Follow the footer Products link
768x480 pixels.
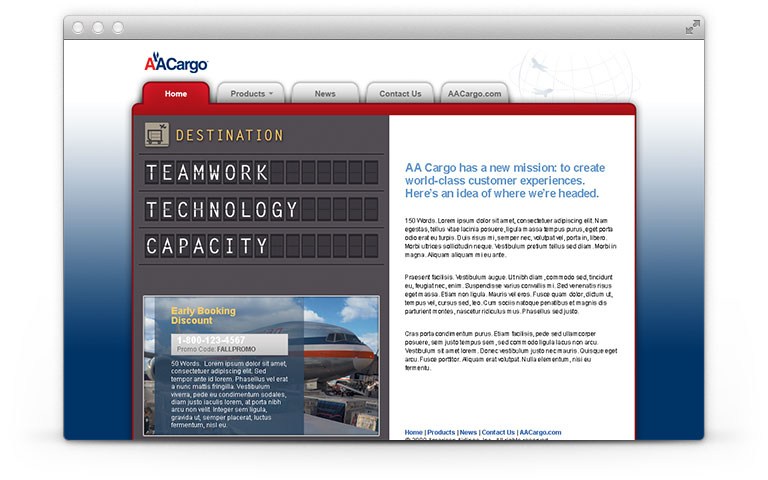pyautogui.click(x=441, y=432)
